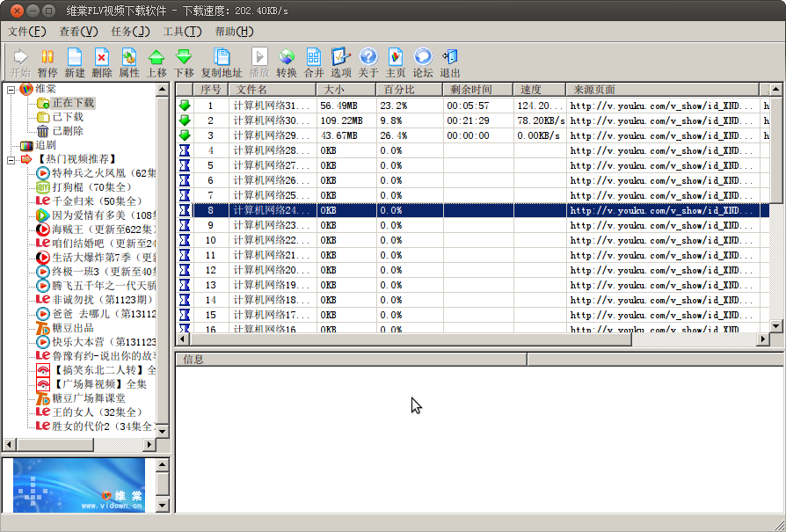Image resolution: width=786 pixels, height=532 pixels.
Task: Sort by the 速度 column header
Action: tap(540, 90)
